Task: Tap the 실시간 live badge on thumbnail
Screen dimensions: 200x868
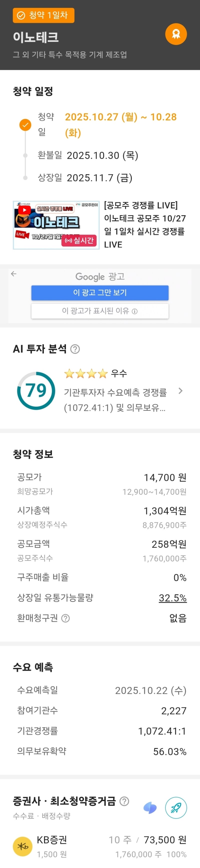Action: 79,241
